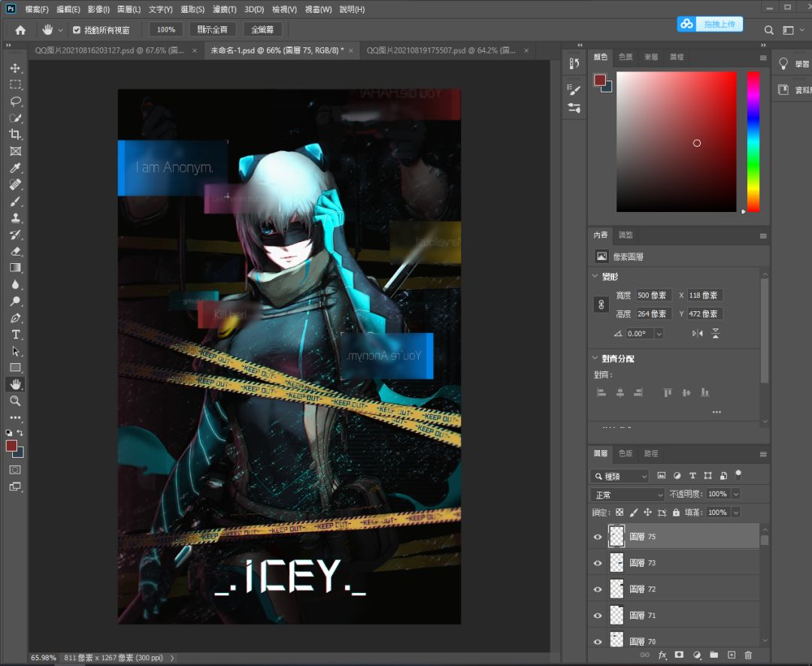Screen dimensions: 812x666
Task: Click the rainbow hue slider strip
Action: click(753, 141)
